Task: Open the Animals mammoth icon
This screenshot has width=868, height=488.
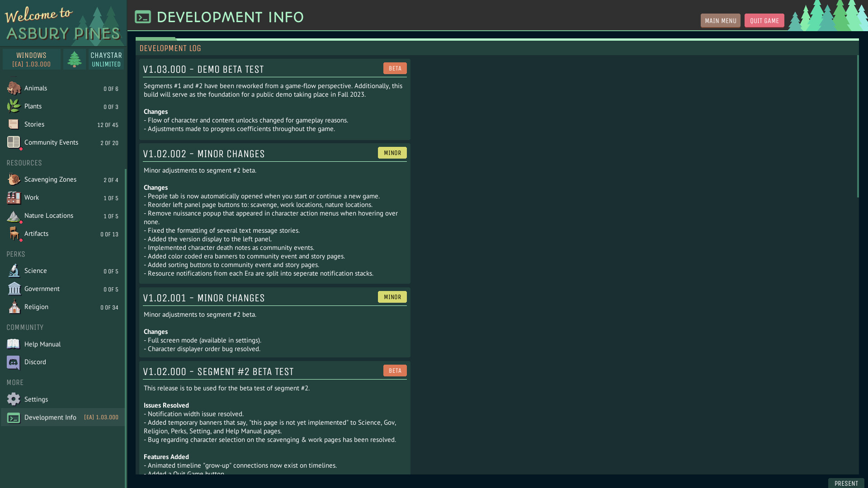Action: click(14, 88)
